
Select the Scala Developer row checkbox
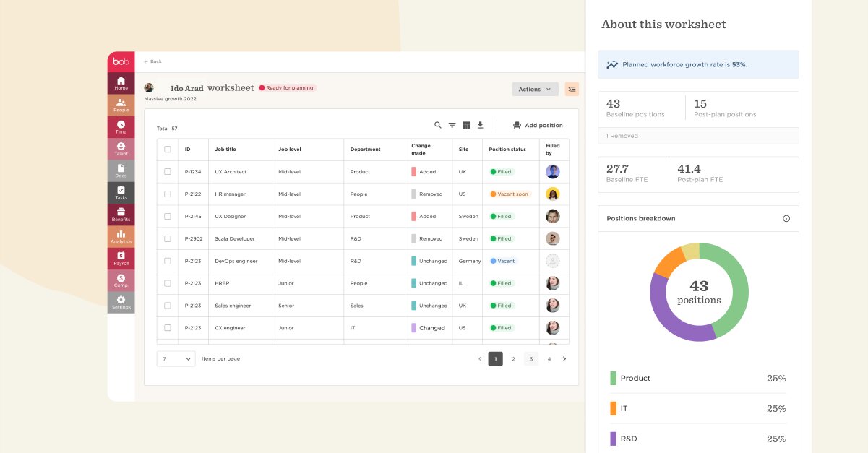pos(168,238)
